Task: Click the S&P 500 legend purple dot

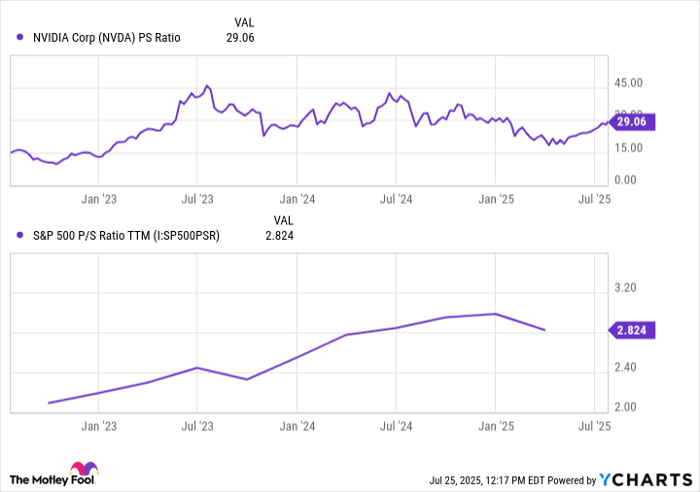Action: [21, 236]
